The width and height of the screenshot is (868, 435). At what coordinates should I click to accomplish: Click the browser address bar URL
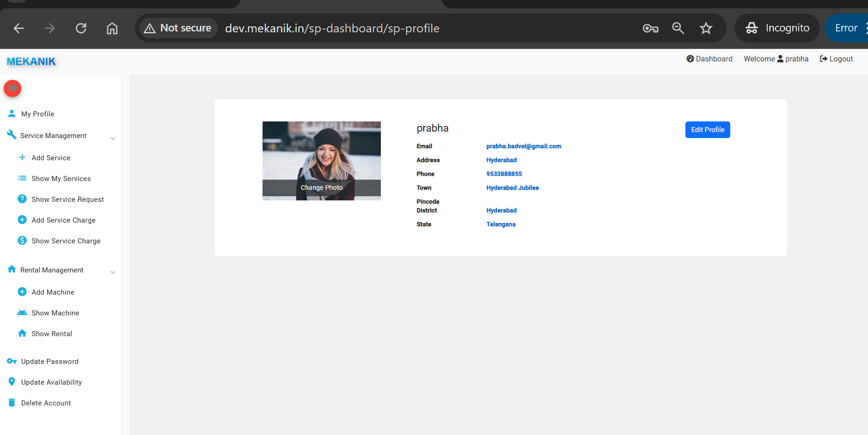tap(332, 28)
